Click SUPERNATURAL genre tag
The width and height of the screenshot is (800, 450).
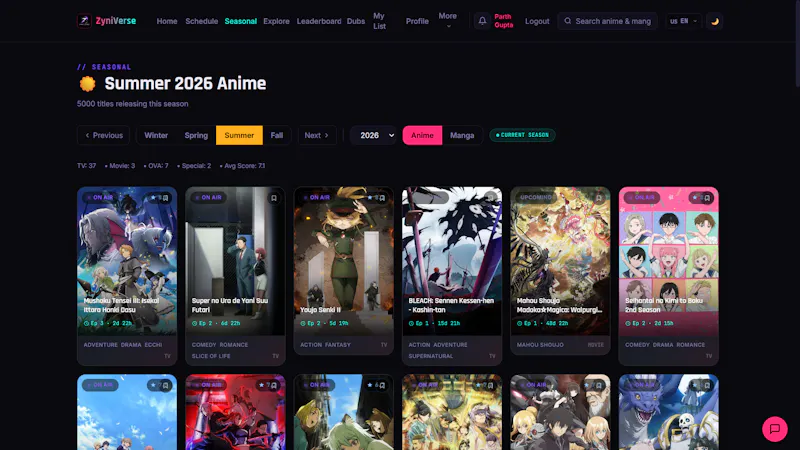coord(431,356)
